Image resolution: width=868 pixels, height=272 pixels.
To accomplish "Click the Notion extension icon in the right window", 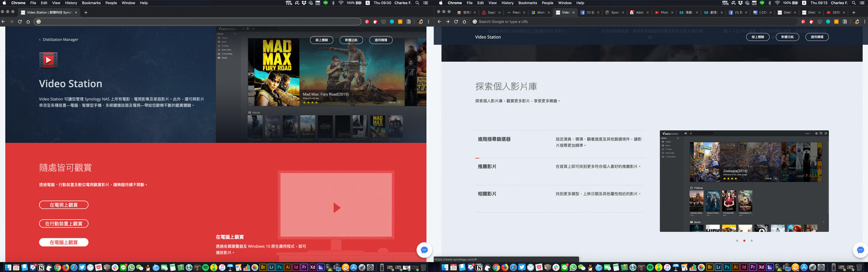I will point(845,22).
